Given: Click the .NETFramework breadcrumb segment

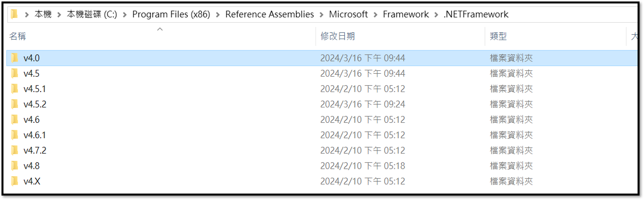Looking at the screenshot, I should pos(476,14).
